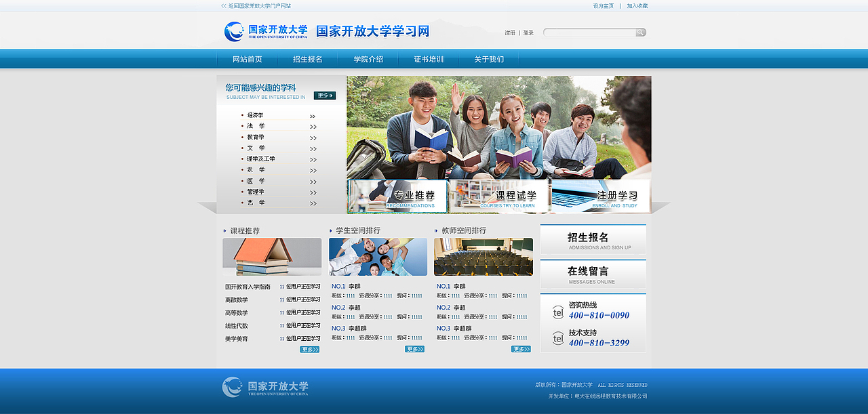Click the book house thumbnail under 课程推荐
Image resolution: width=868 pixels, height=414 pixels.
(x=272, y=257)
